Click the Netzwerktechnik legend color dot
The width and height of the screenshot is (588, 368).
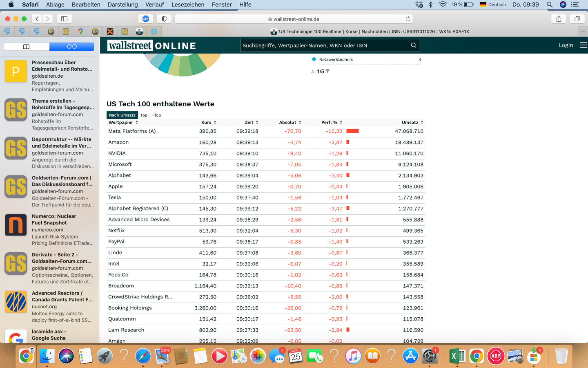[x=314, y=59]
